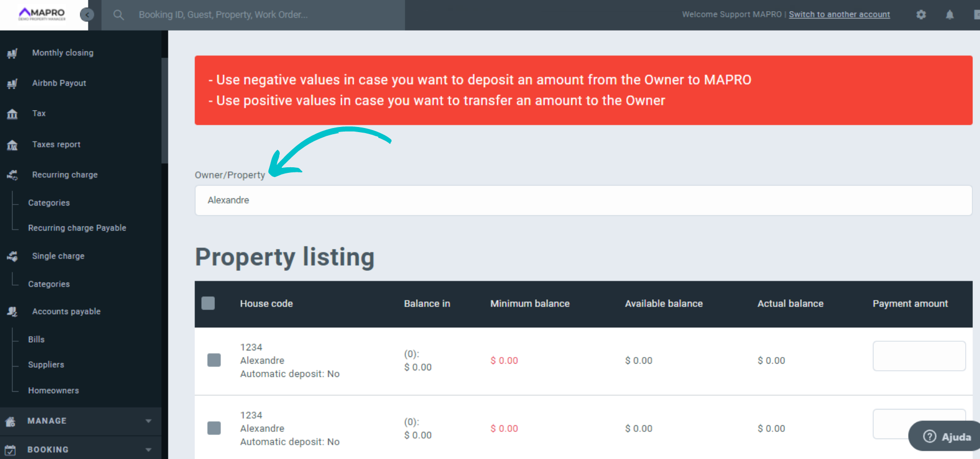The height and width of the screenshot is (459, 980).
Task: Click the Airbnb Payout sidebar icon
Action: click(x=12, y=84)
